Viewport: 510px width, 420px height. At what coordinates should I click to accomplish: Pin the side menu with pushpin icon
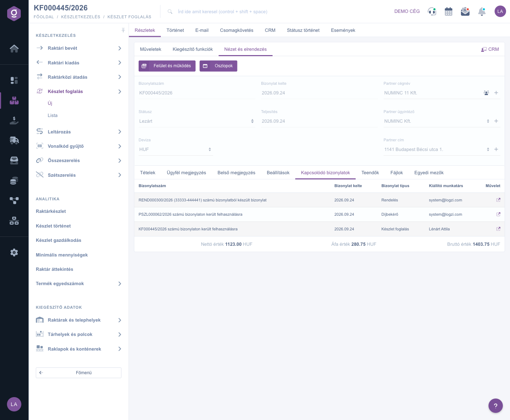pos(123,30)
